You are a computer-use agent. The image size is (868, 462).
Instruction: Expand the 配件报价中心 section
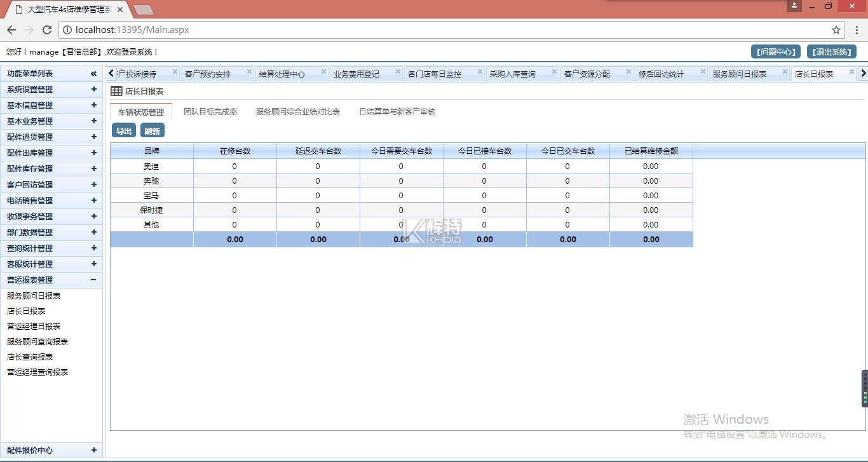pos(93,451)
